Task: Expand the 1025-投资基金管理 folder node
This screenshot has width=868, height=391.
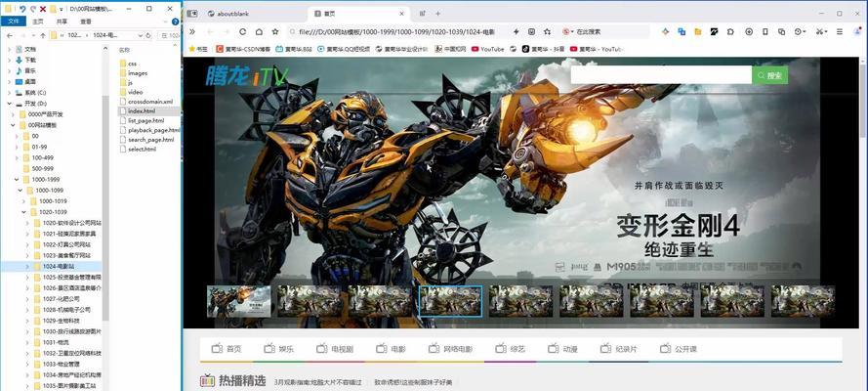Action: pos(27,277)
